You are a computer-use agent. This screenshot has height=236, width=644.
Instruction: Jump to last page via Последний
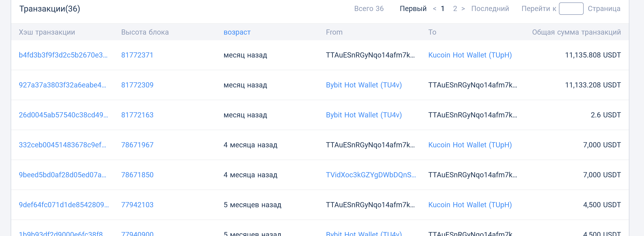pyautogui.click(x=490, y=9)
